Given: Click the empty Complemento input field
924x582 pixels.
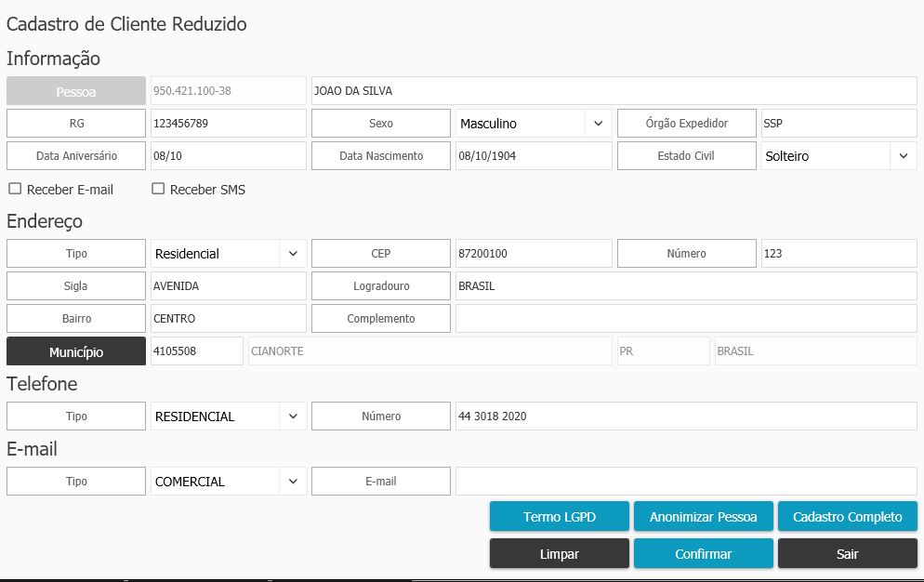Looking at the screenshot, I should tap(686, 319).
